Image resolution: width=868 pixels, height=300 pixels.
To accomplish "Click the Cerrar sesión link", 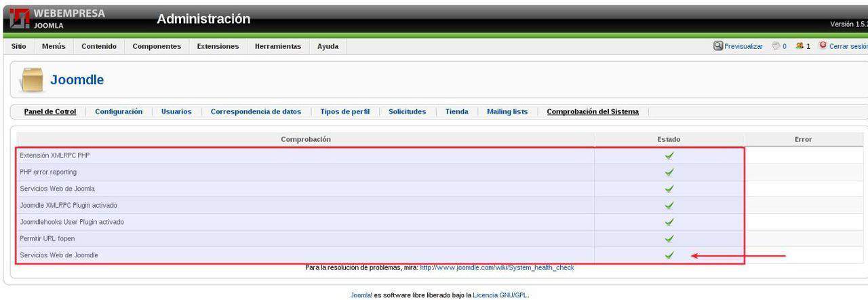I will pos(848,46).
